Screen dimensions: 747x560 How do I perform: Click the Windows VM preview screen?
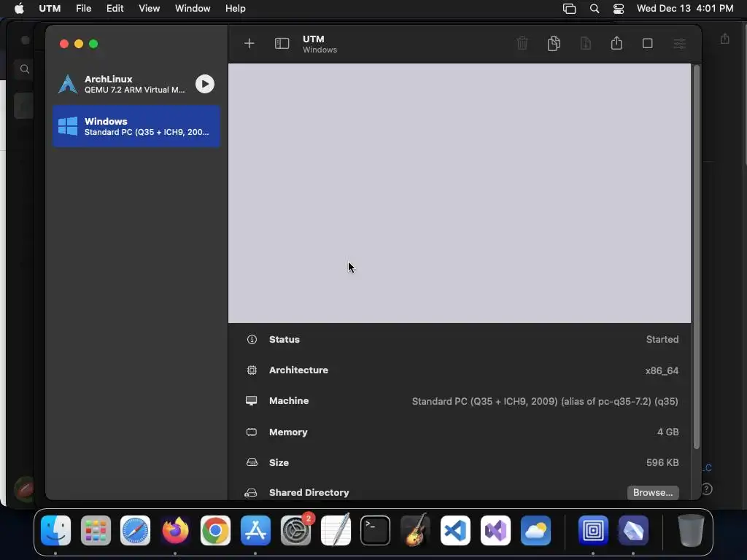pyautogui.click(x=460, y=192)
